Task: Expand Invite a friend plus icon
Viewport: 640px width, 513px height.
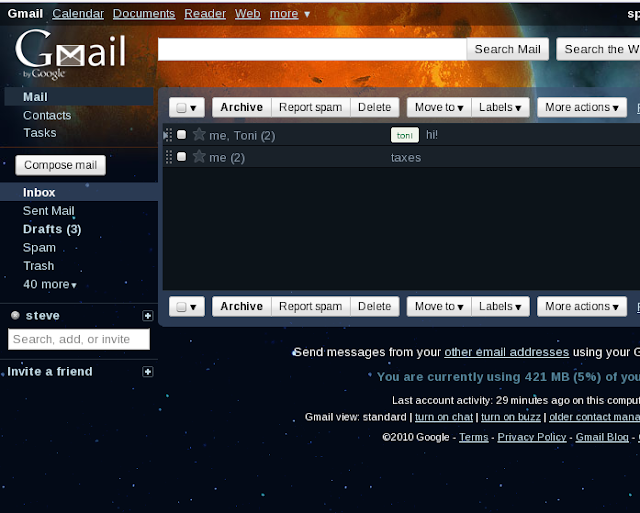Action: pos(147,371)
